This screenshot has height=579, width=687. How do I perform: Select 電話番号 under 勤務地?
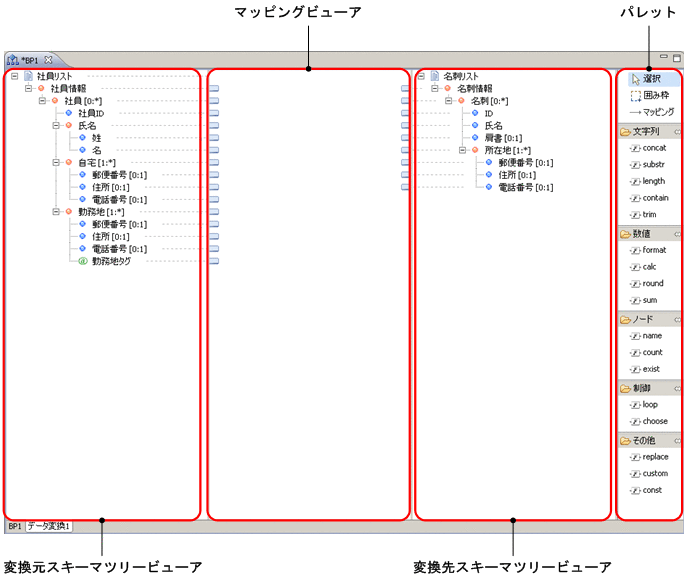click(x=120, y=249)
